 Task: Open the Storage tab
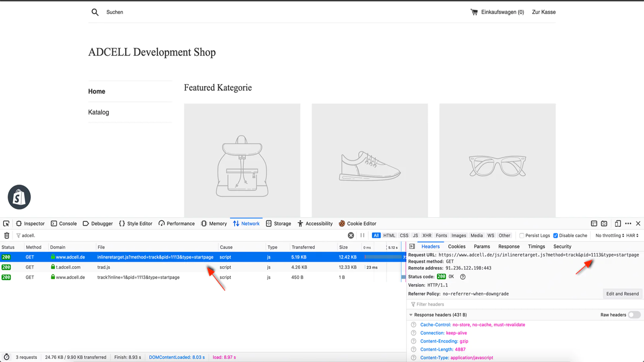pyautogui.click(x=279, y=224)
